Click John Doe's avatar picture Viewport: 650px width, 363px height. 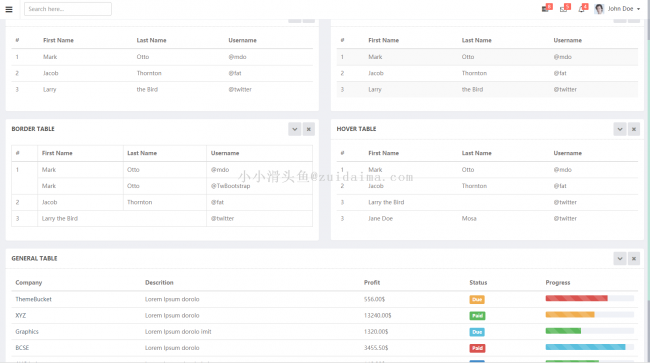tap(599, 9)
